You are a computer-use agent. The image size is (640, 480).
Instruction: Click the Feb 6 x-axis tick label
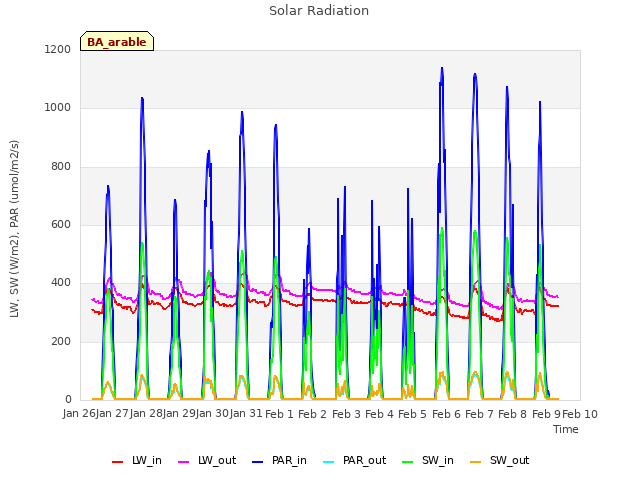pos(446,414)
